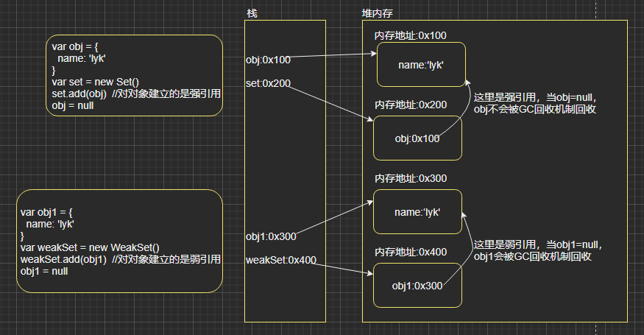Click the 'set:0x200' entry in the stack column
This screenshot has height=335, width=644.
[268, 83]
